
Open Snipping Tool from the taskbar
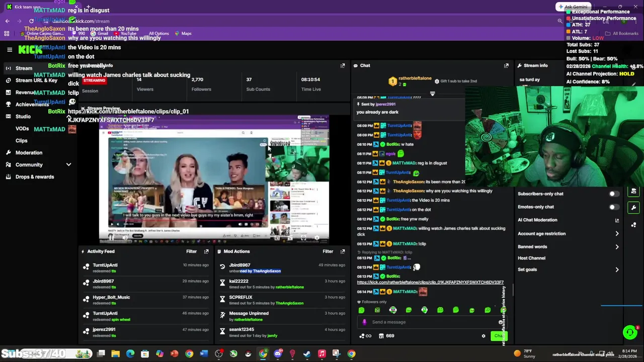[337, 354]
